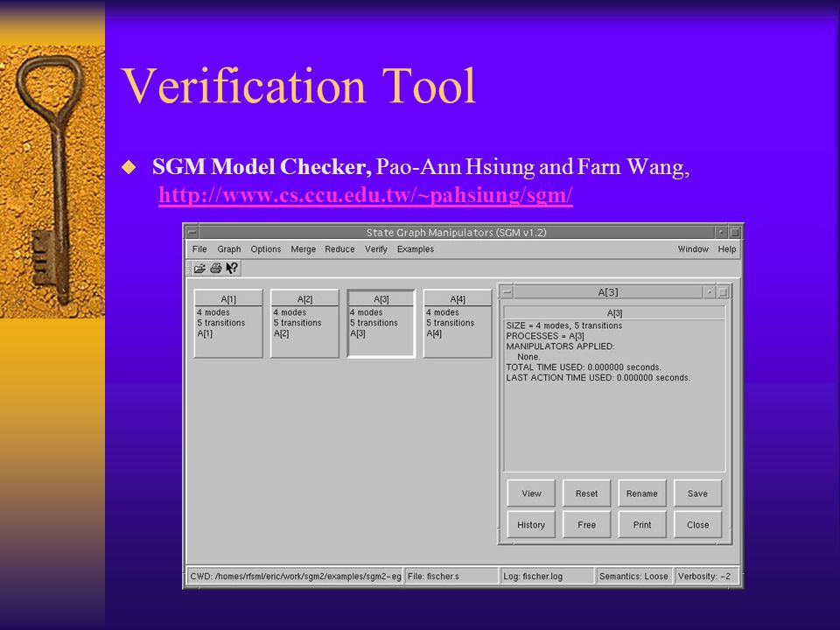The image size is (840, 630).
Task: Click the 'PROCESSES = A[3]' line
Action: pos(545,336)
